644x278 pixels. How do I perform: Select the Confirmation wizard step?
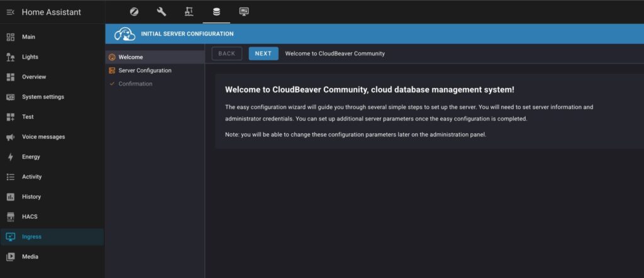[135, 84]
